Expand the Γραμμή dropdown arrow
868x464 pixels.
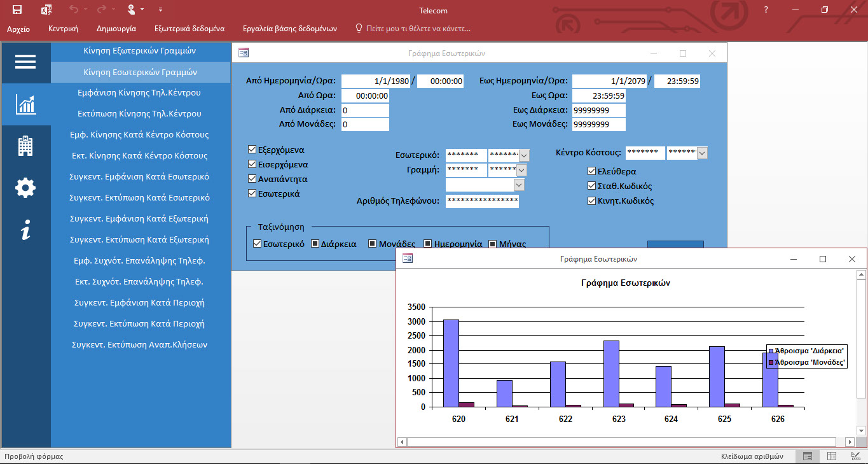pos(521,170)
